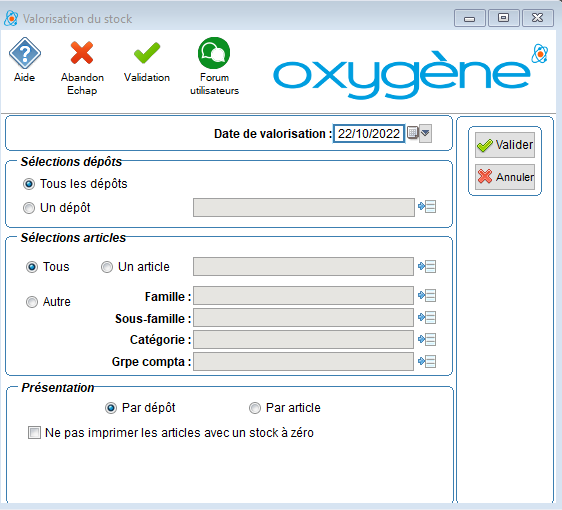Select the Un article radio button
Image resolution: width=562 pixels, height=510 pixels.
(x=107, y=267)
